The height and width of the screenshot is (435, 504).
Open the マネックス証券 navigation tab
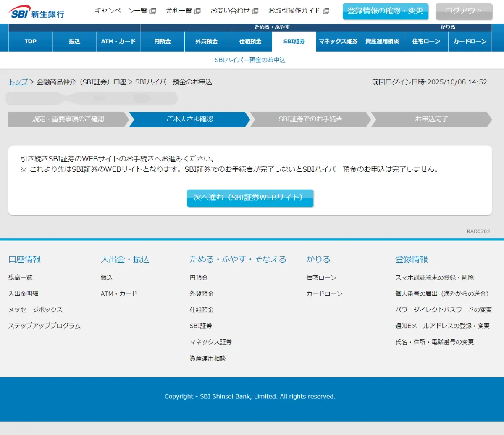click(x=338, y=42)
